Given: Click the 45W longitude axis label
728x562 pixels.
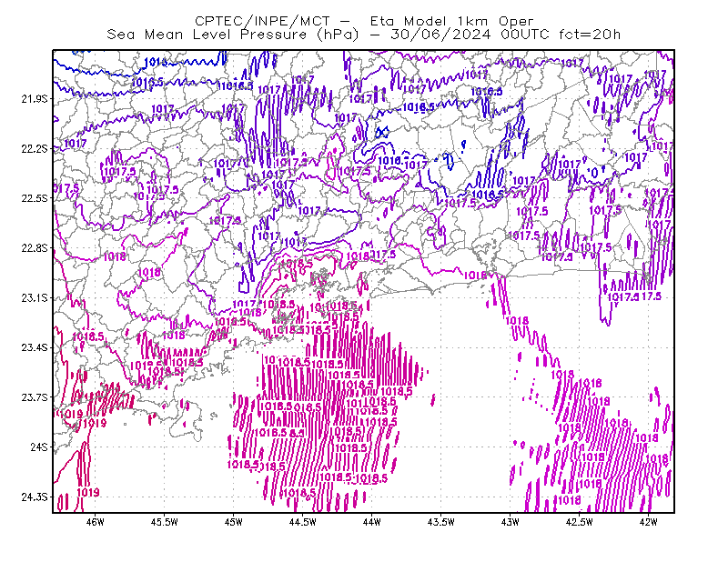Looking at the screenshot, I should coord(234,522).
